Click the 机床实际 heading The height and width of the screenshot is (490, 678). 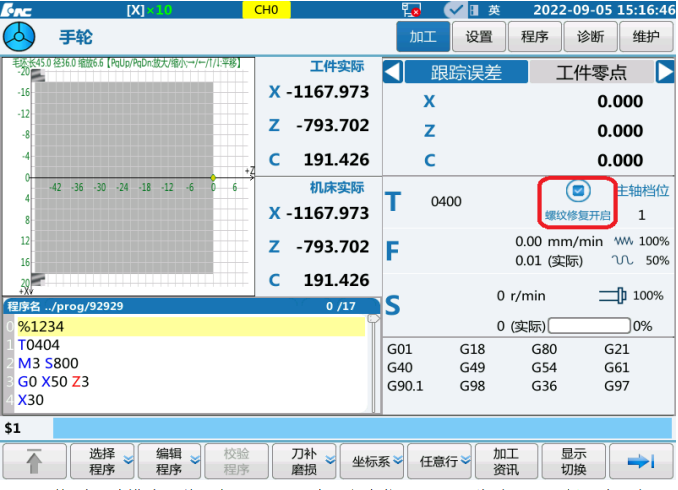(x=337, y=188)
